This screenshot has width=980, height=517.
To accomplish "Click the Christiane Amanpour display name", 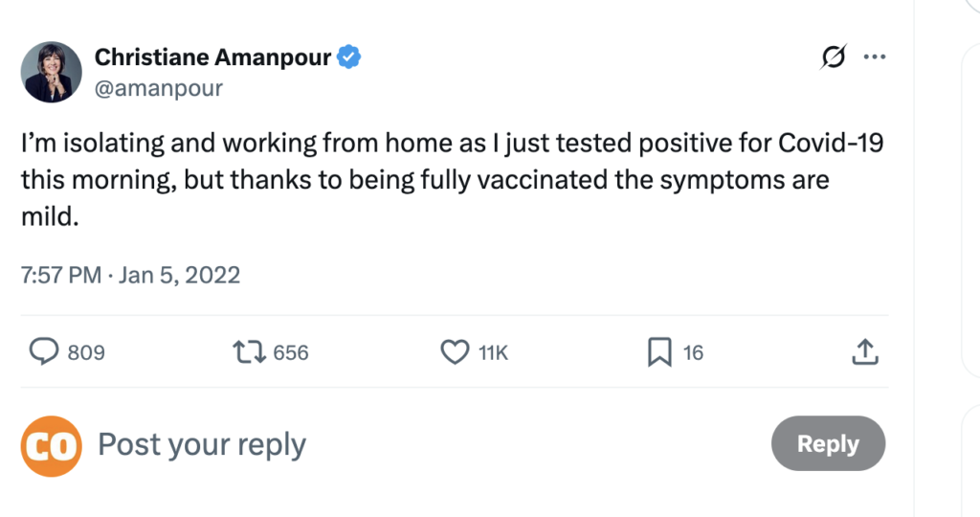I will pyautogui.click(x=212, y=57).
